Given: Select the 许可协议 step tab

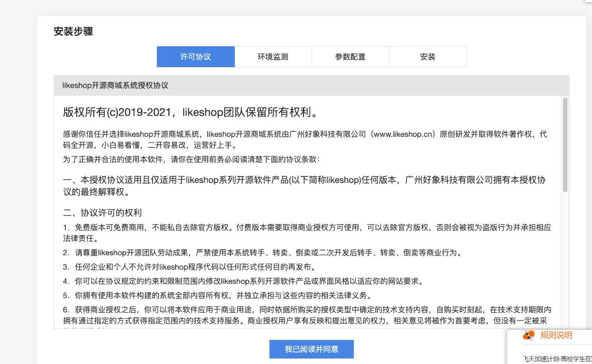Looking at the screenshot, I should click(x=196, y=57).
